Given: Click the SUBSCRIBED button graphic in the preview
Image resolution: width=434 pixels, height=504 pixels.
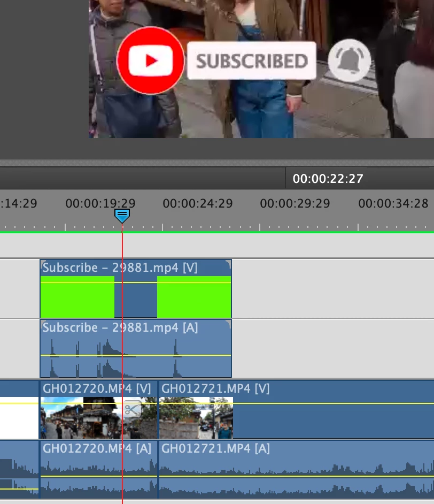Looking at the screenshot, I should point(251,60).
